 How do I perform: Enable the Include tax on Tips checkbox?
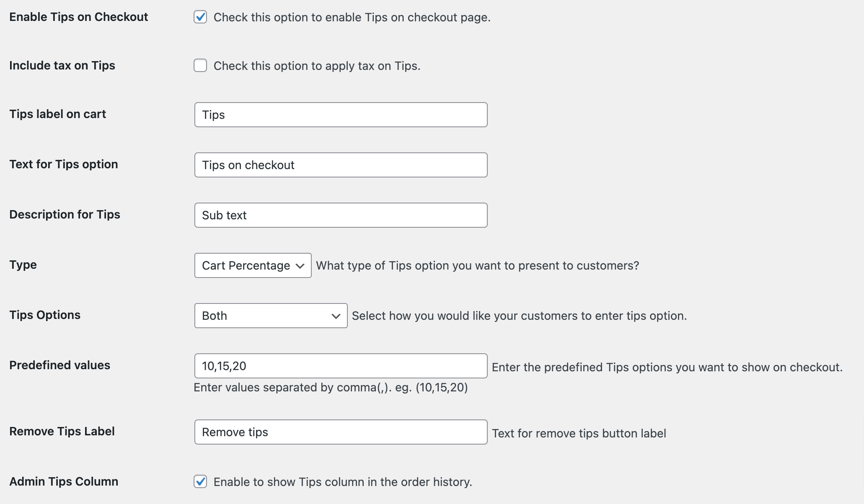click(200, 66)
